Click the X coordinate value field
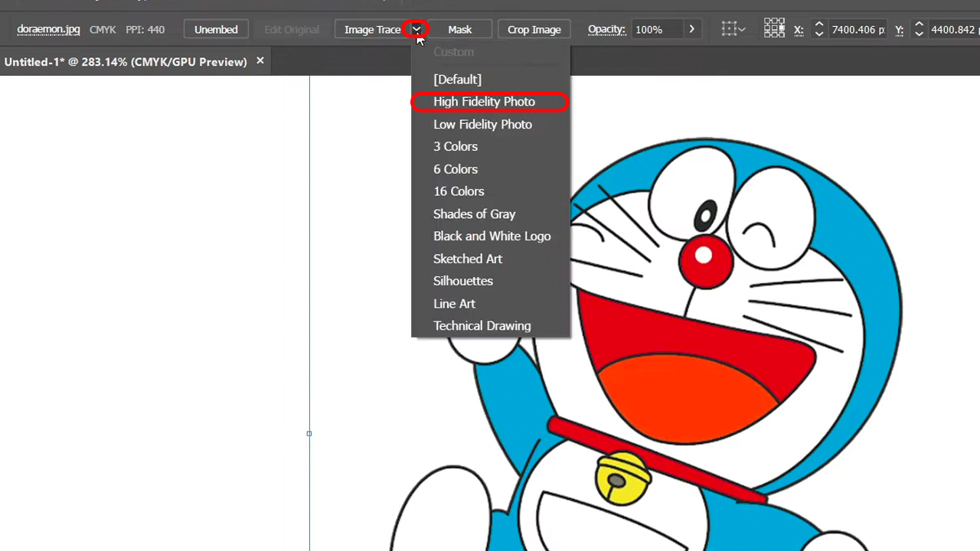 coord(857,29)
